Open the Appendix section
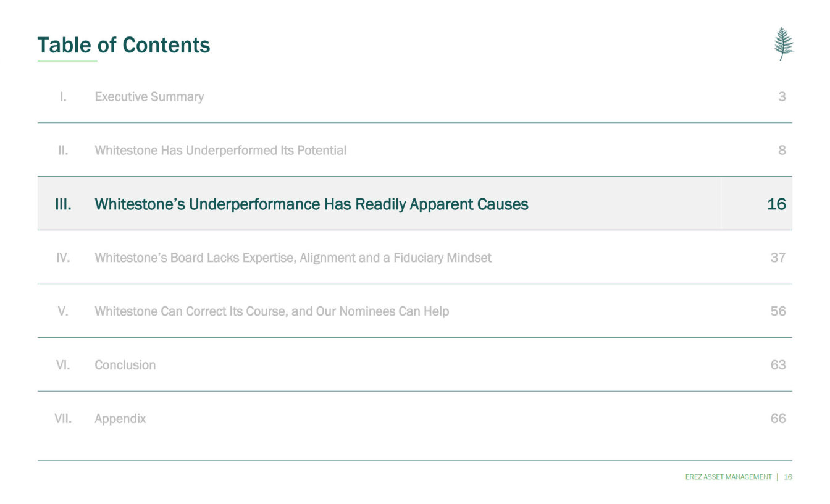This screenshot has width=830, height=504. pos(120,419)
